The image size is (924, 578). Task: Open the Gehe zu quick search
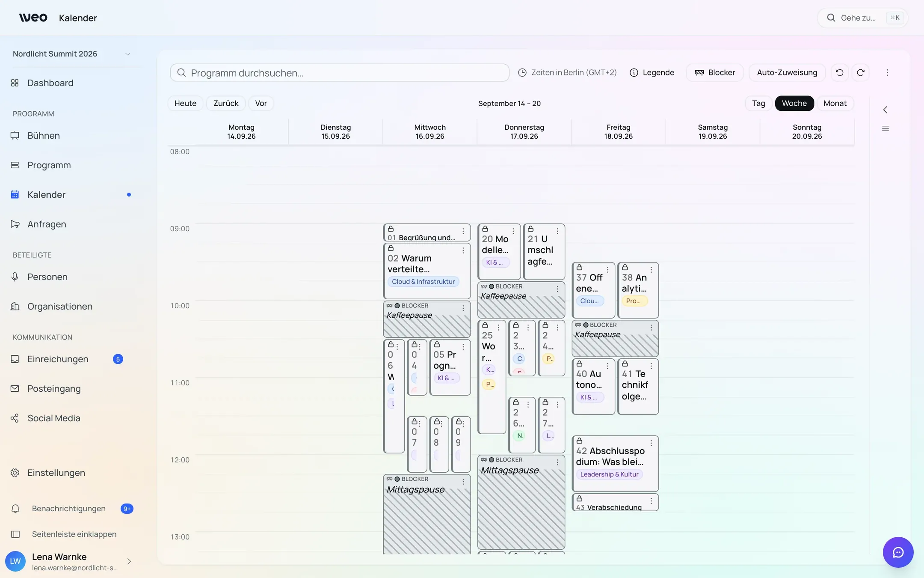click(x=862, y=18)
